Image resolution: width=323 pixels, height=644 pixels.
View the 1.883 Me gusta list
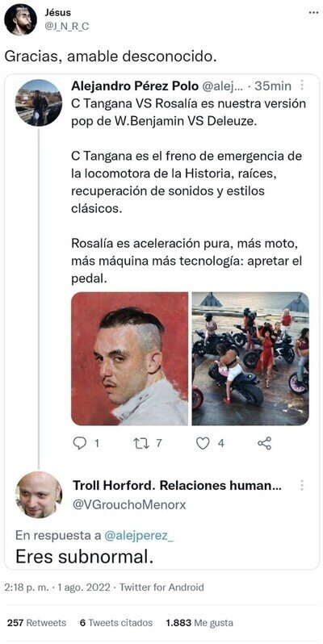pos(199,623)
